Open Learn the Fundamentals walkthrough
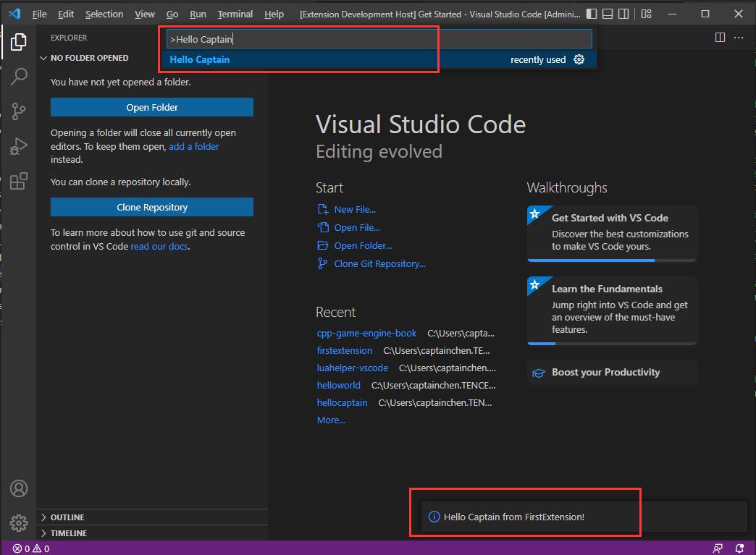This screenshot has width=756, height=555. 612,310
